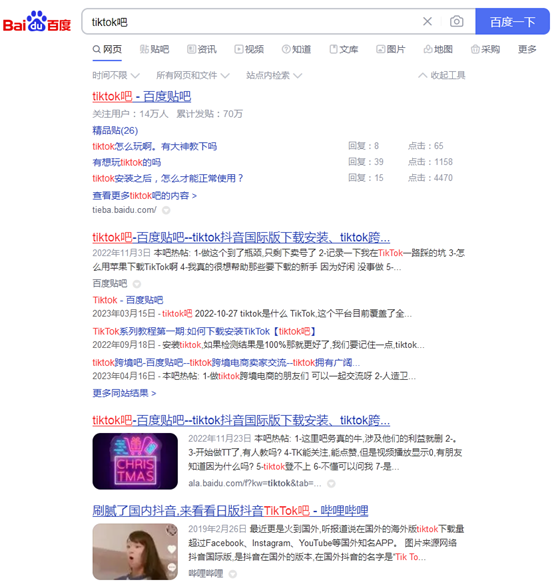Click icon beside 哔哩哔哩 source
The height and width of the screenshot is (584, 554).
[232, 574]
